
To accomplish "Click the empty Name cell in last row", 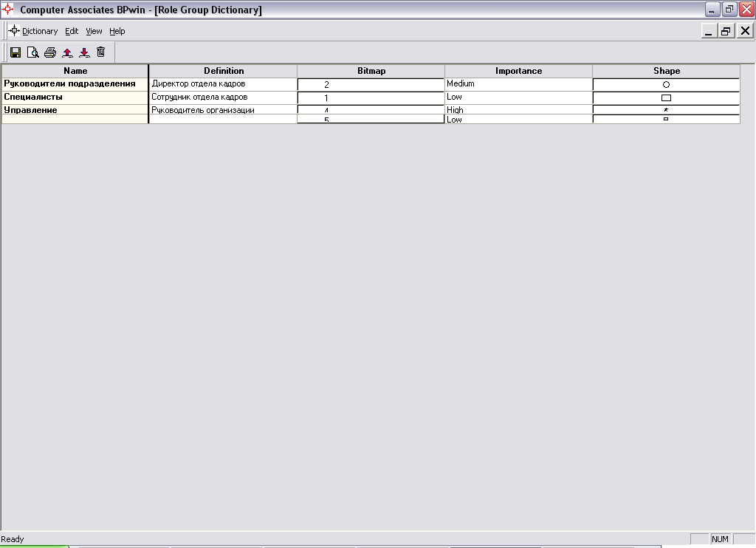I will tap(75, 119).
